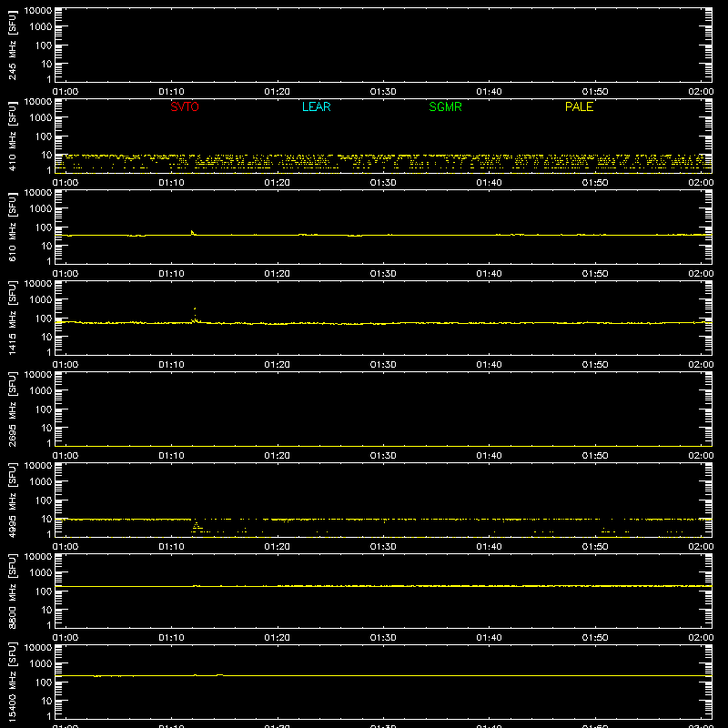Click the small spike in the 610 MHz plot

[193, 233]
